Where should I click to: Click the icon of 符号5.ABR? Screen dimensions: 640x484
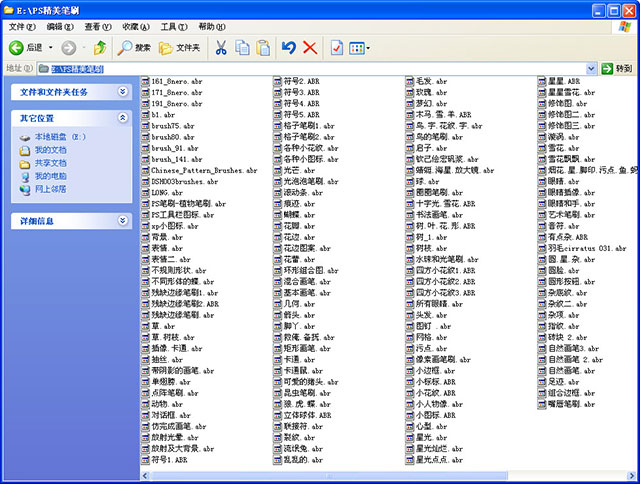(x=278, y=115)
